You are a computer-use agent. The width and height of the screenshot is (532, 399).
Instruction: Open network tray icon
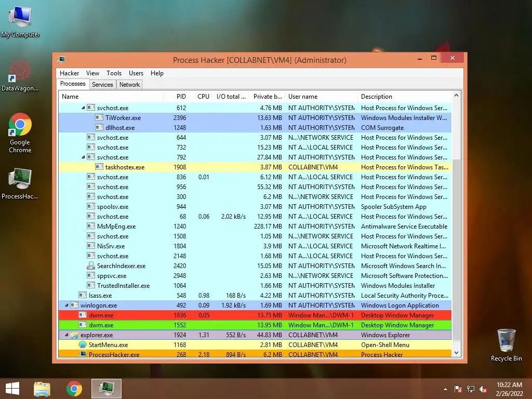[471, 389]
